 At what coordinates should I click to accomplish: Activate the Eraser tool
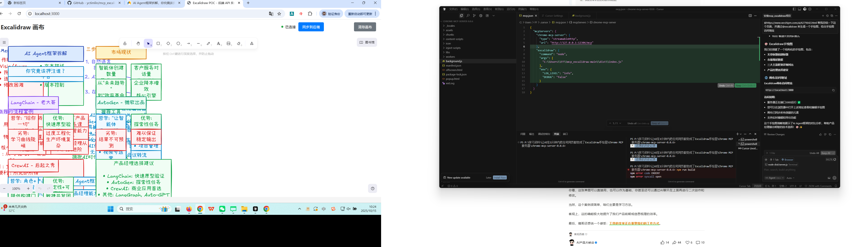point(239,44)
